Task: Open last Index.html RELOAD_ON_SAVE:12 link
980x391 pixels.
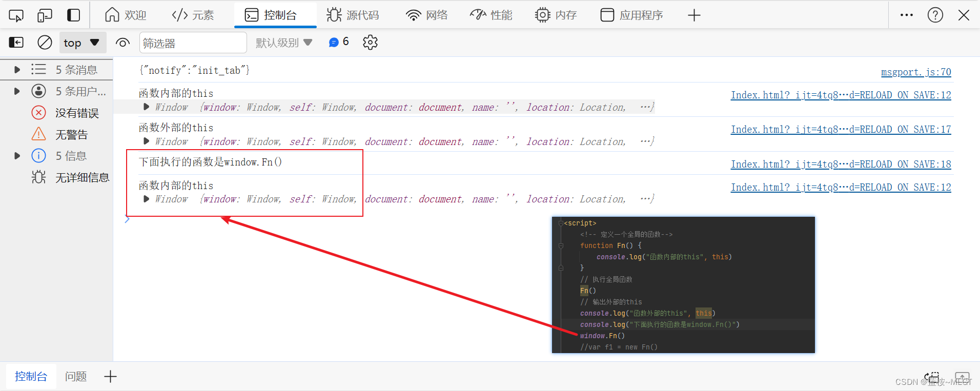Action: (x=841, y=187)
